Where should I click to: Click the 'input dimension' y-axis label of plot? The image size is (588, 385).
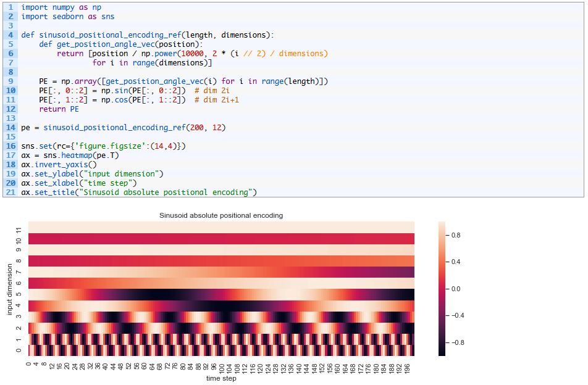point(10,289)
